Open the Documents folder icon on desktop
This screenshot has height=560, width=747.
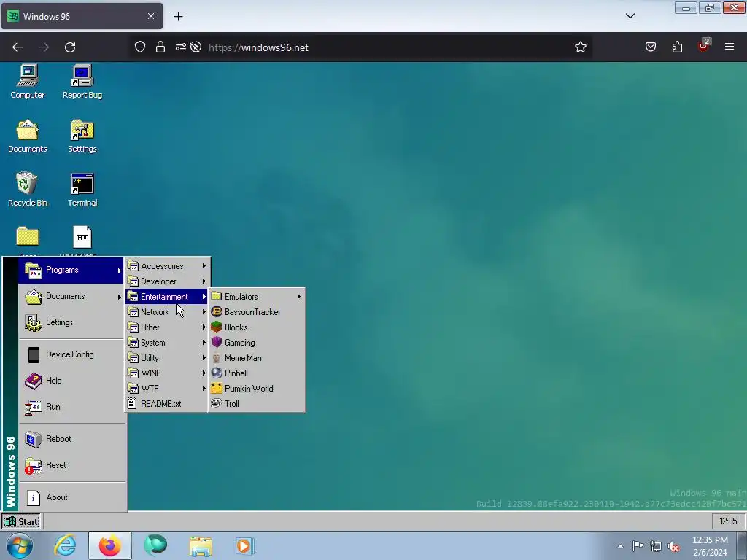(28, 136)
